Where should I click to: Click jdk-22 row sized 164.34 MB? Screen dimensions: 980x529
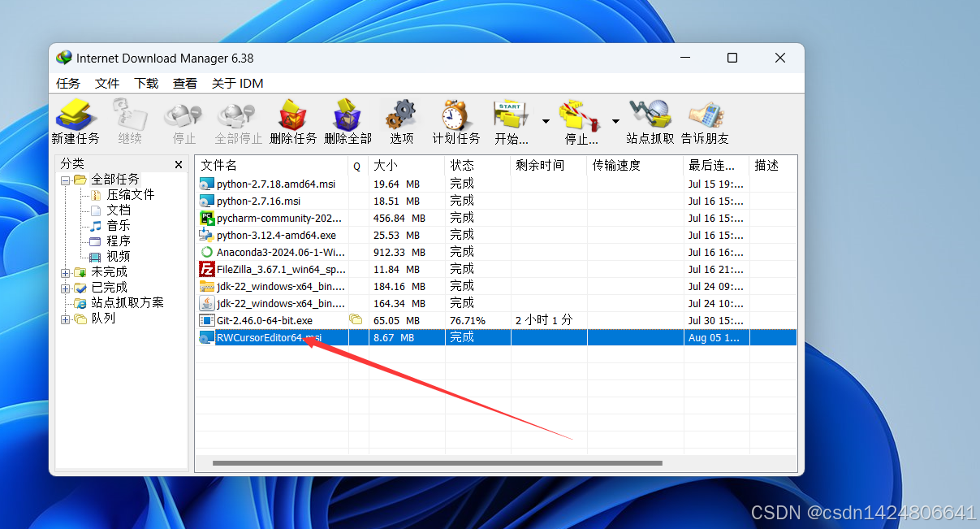(496, 303)
